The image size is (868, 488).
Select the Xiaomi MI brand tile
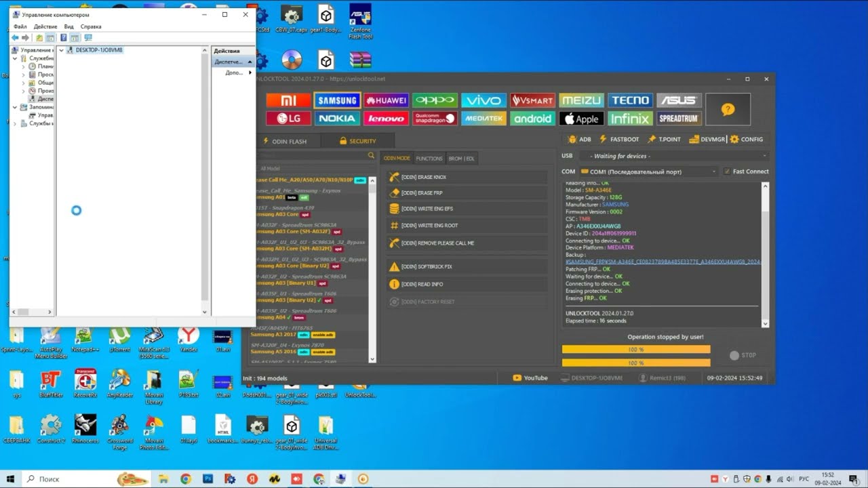(288, 100)
